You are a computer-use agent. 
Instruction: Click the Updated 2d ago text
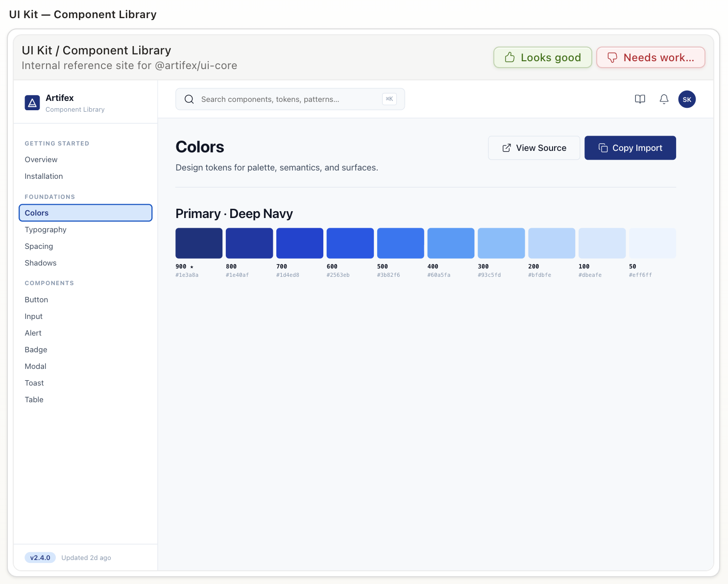click(86, 558)
